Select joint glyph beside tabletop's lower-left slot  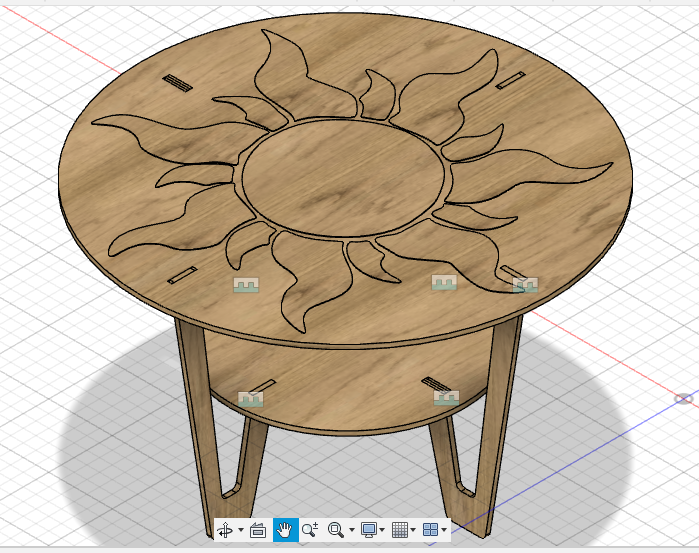click(x=246, y=285)
